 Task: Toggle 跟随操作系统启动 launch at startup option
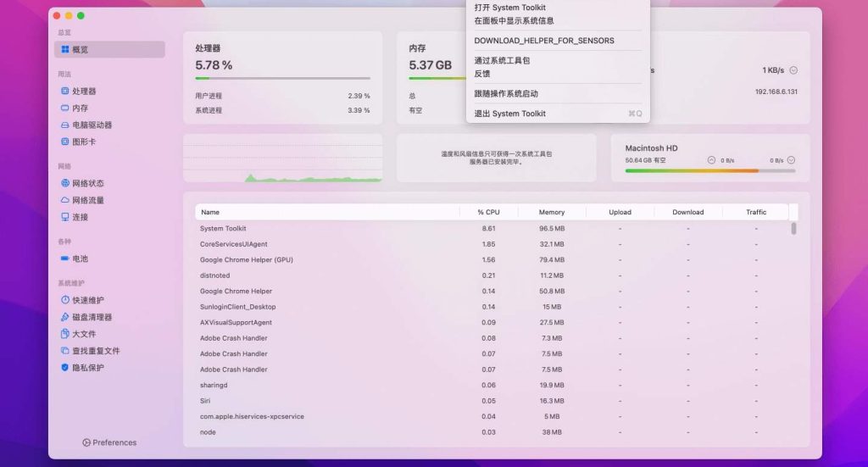click(506, 94)
